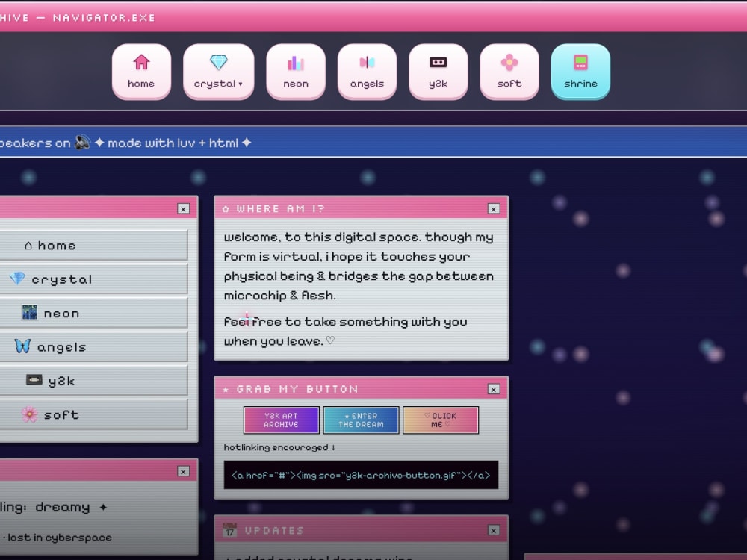Screen dimensions: 747x560
Task: Choose neon in the sidebar menu
Action: coord(93,313)
